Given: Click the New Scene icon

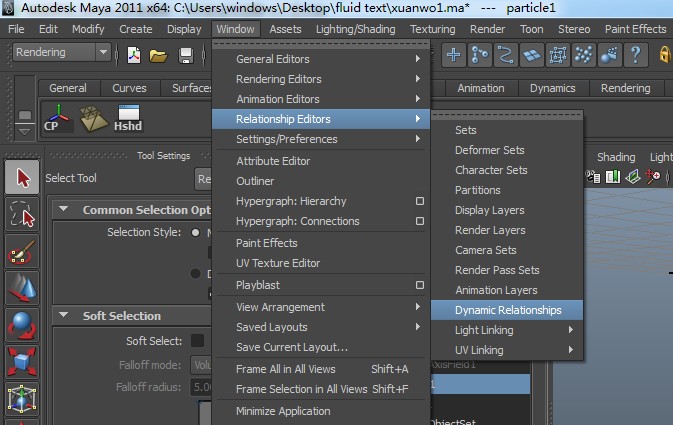Looking at the screenshot, I should click(134, 55).
